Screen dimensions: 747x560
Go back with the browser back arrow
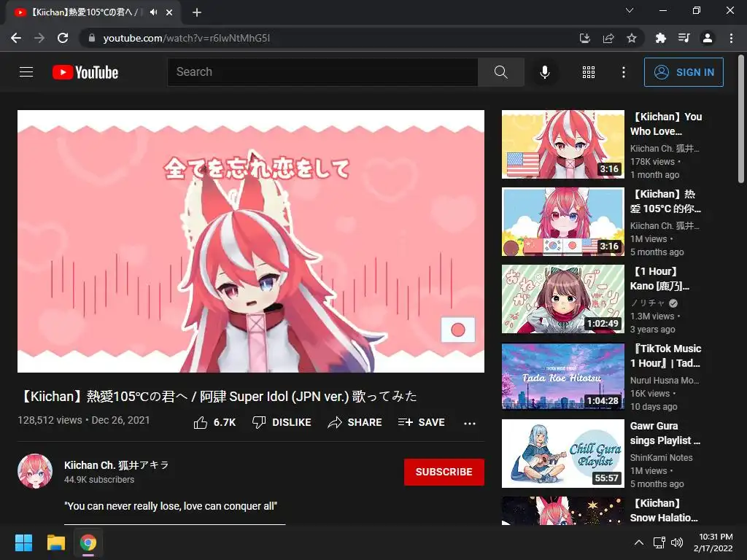click(x=16, y=38)
